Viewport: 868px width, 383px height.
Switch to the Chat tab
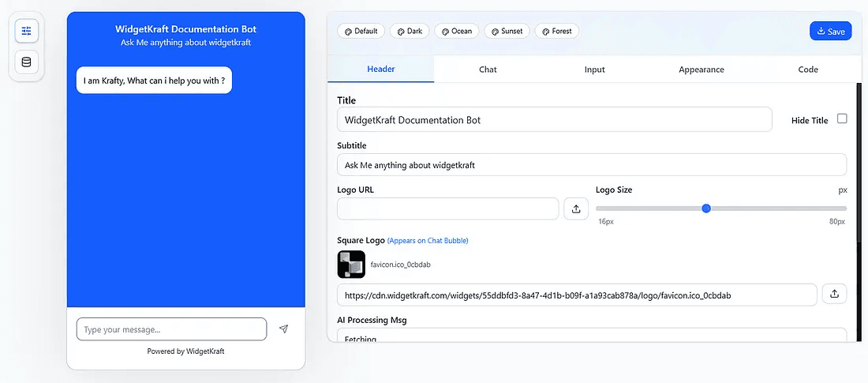coord(488,69)
